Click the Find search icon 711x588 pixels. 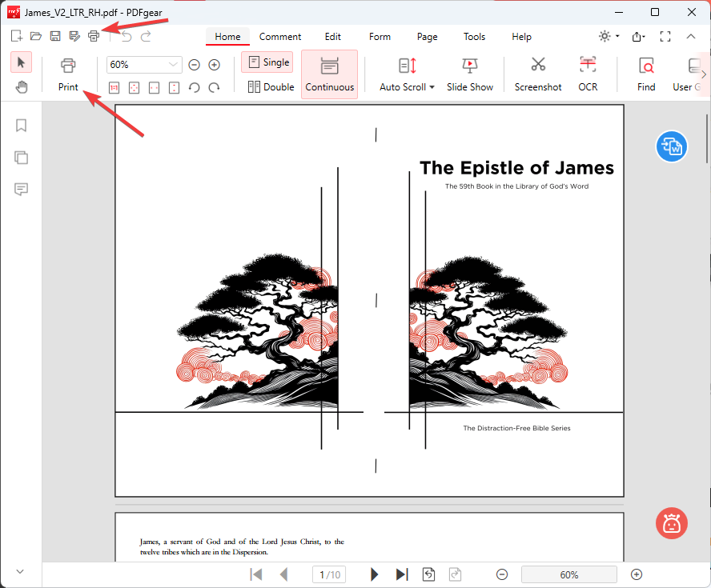646,74
